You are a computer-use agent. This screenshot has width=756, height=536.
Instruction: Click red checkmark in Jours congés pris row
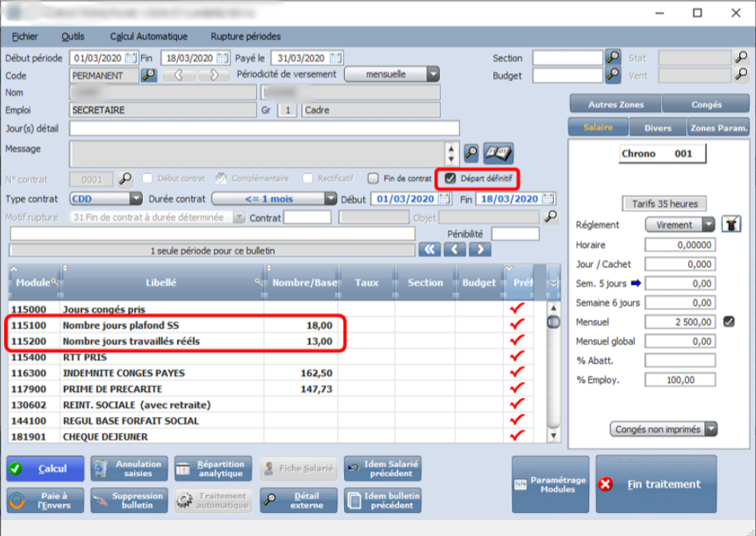[x=517, y=308]
